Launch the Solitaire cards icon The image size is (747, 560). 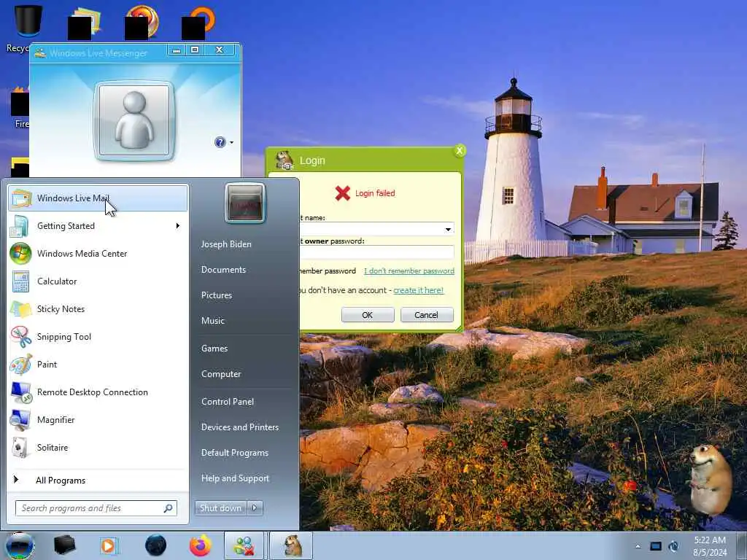coord(20,448)
